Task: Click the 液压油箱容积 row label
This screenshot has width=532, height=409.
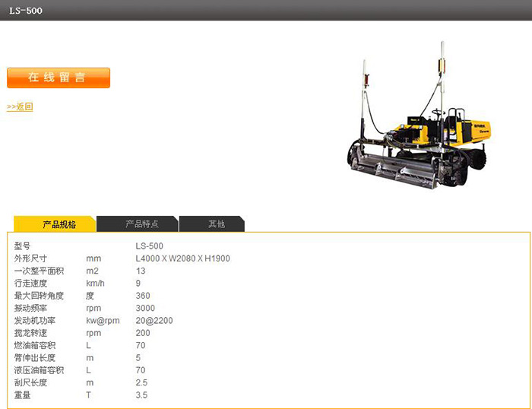Action: (x=39, y=370)
